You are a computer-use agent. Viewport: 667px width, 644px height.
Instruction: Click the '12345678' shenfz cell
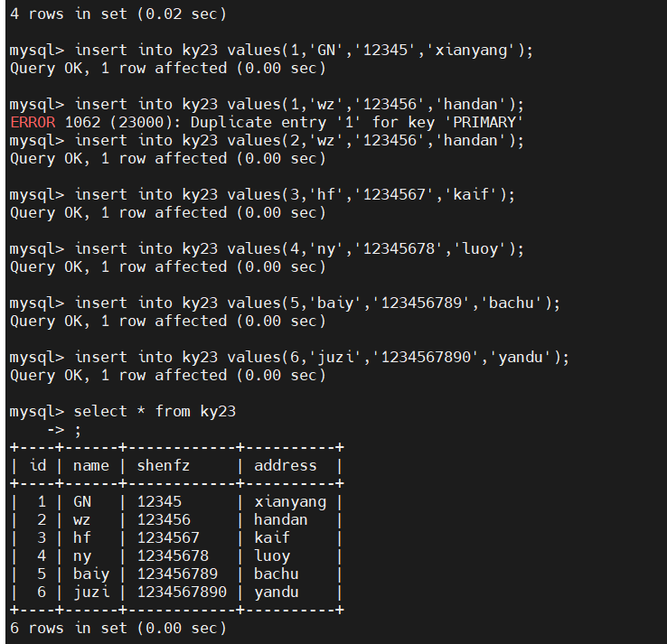(173, 555)
